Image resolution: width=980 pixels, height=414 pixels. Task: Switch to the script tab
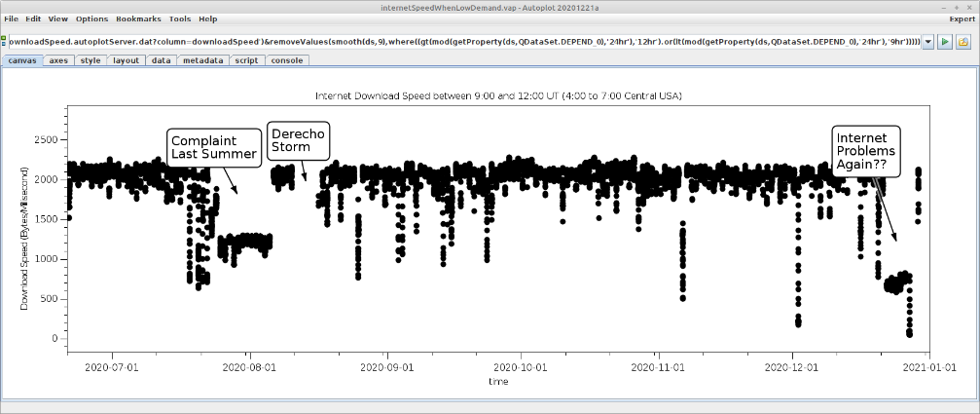pos(246,60)
